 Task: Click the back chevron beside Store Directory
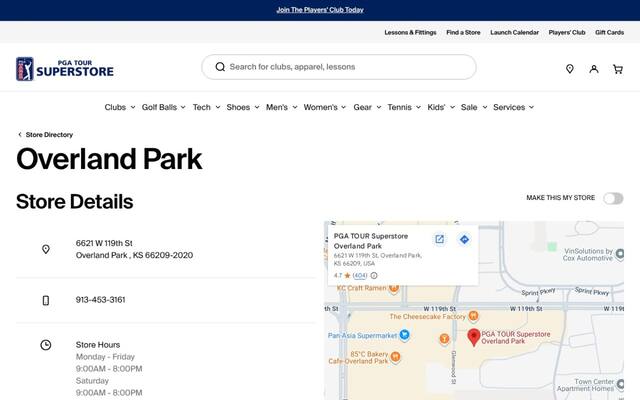coord(20,135)
